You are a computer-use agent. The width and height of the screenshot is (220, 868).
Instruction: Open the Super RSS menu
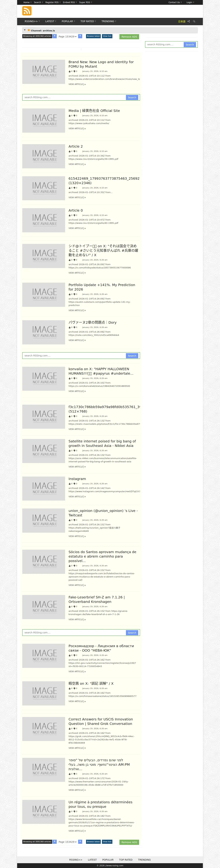85,2
